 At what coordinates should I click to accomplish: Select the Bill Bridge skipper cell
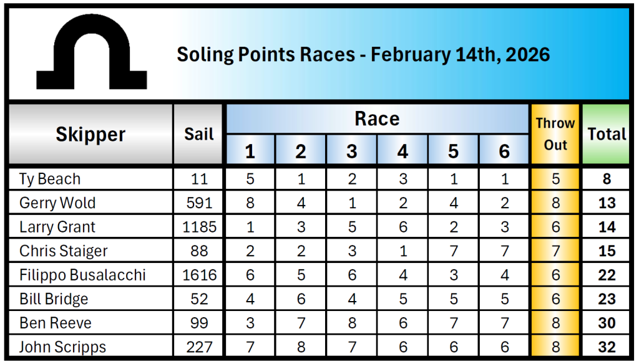point(54,299)
